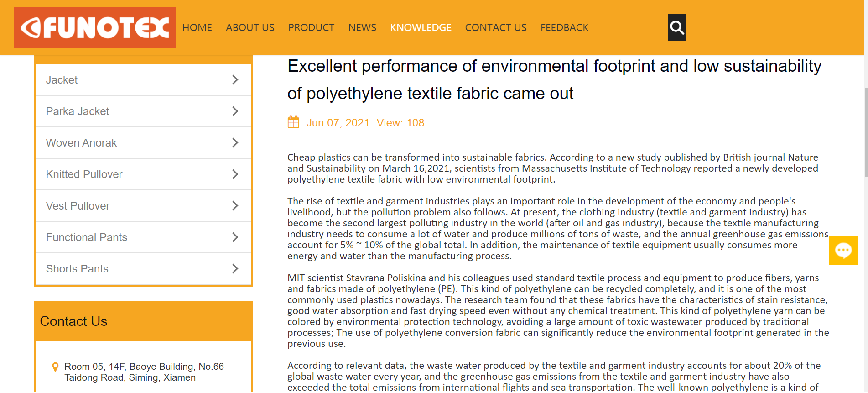This screenshot has width=868, height=393.
Task: Open the Woven Anorak category link
Action: pyautogui.click(x=81, y=143)
